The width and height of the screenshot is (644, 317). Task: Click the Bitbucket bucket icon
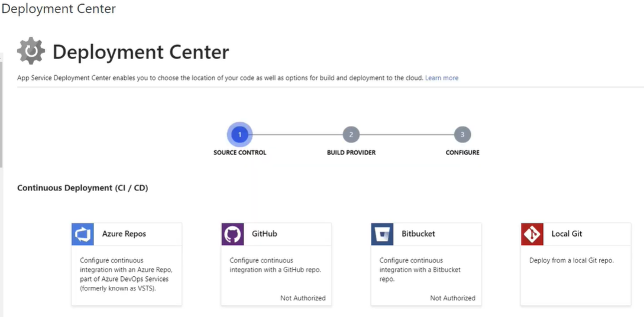pyautogui.click(x=382, y=234)
